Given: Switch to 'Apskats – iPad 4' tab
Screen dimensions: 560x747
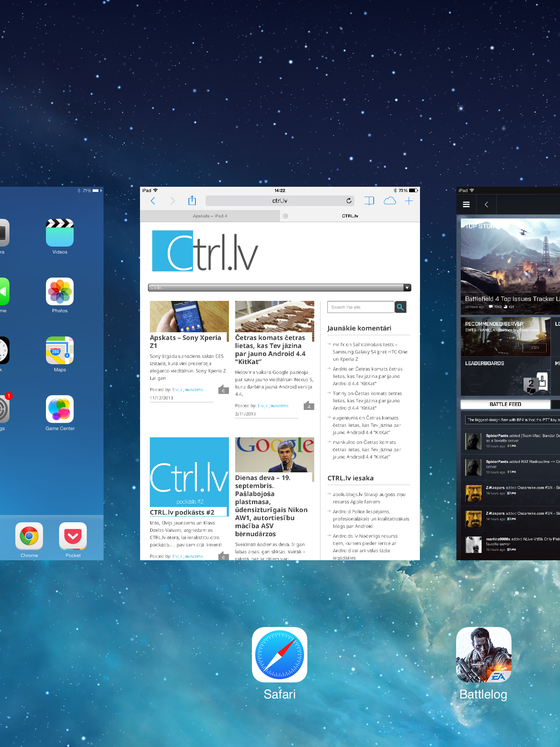Looking at the screenshot, I should [x=210, y=216].
